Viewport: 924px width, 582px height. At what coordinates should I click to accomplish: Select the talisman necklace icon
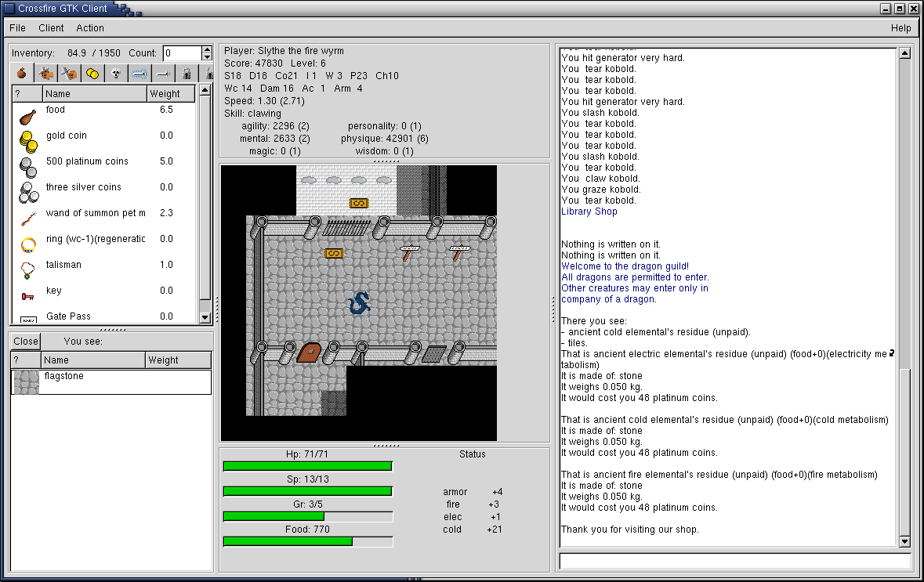28,270
